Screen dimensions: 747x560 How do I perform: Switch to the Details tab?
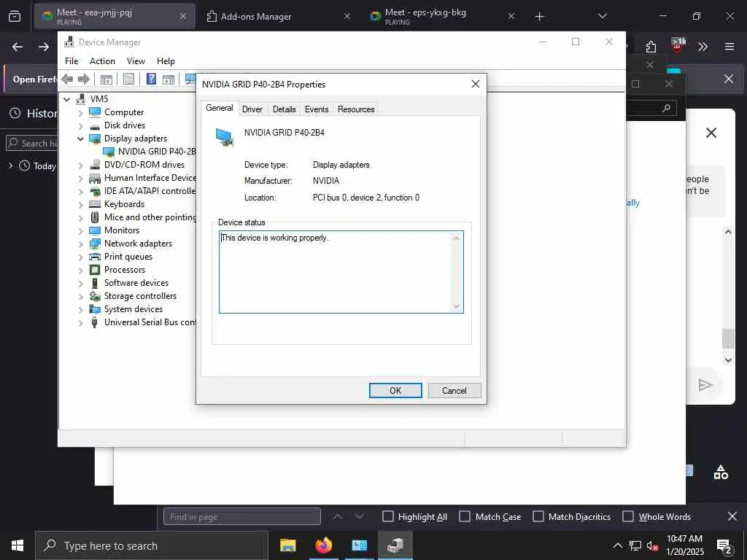point(284,109)
